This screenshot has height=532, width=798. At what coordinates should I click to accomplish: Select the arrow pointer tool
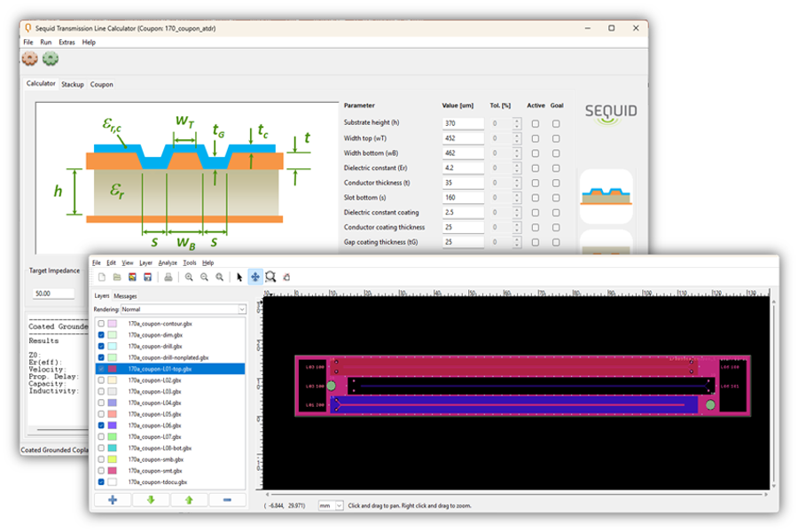tap(239, 278)
